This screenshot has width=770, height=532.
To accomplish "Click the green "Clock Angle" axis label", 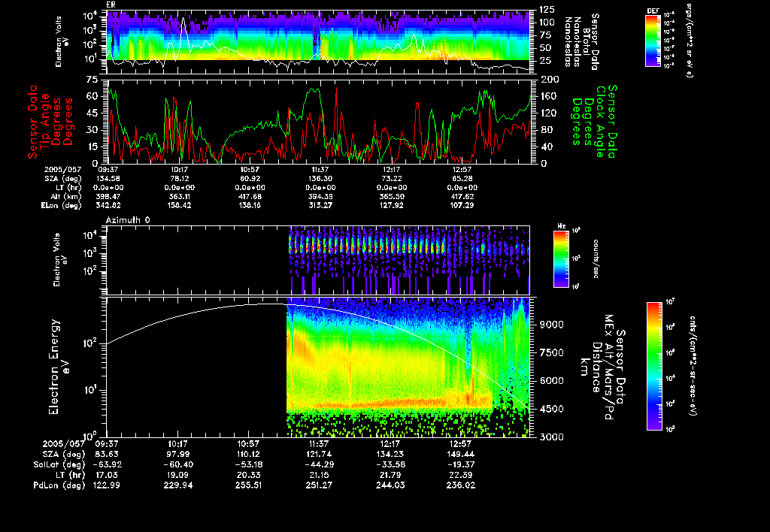I will (600, 121).
